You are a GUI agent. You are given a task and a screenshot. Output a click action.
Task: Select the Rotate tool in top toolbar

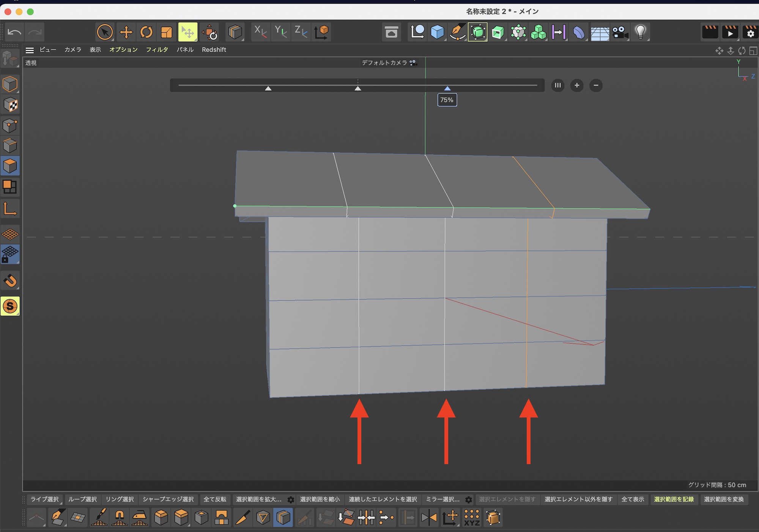[146, 32]
